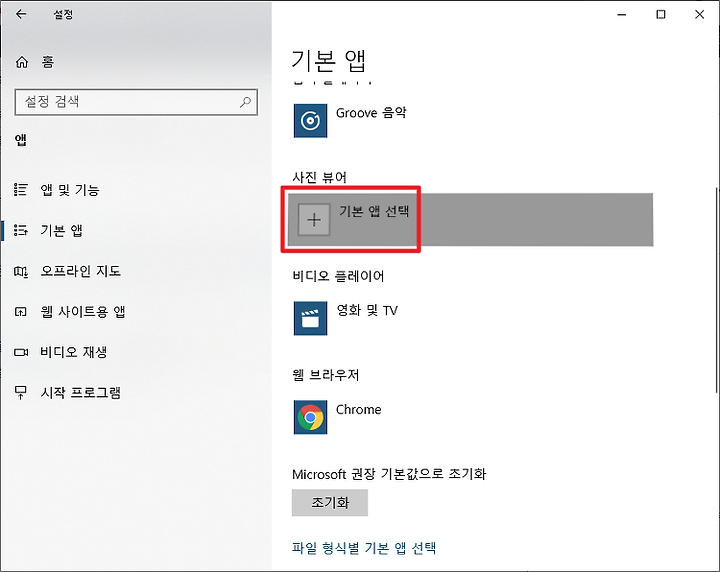Click the 초기화 reset button
Viewport: 720px width, 572px height.
[330, 503]
